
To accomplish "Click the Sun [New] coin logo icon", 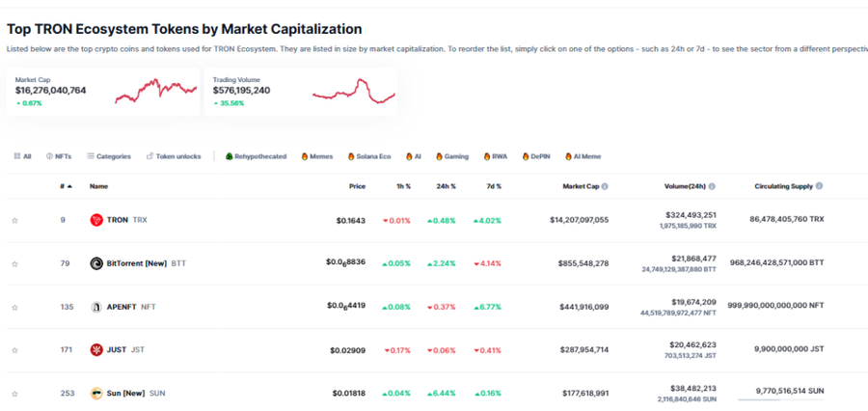I will click(96, 393).
